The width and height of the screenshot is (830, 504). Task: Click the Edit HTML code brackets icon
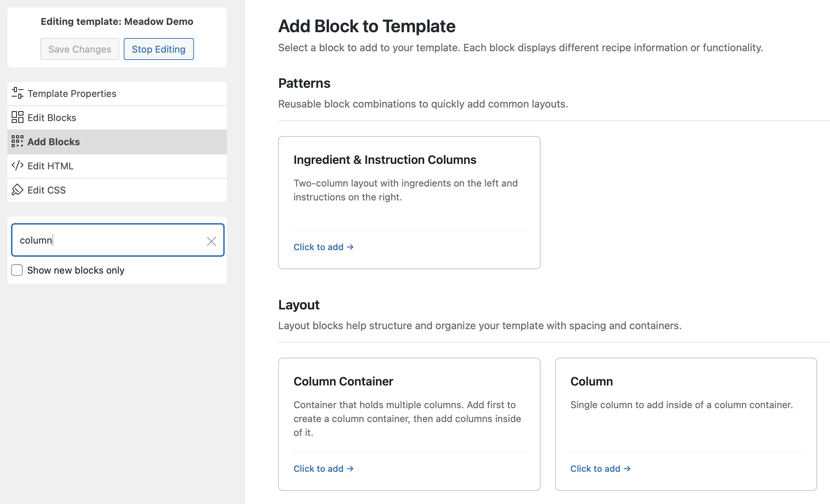pos(17,166)
